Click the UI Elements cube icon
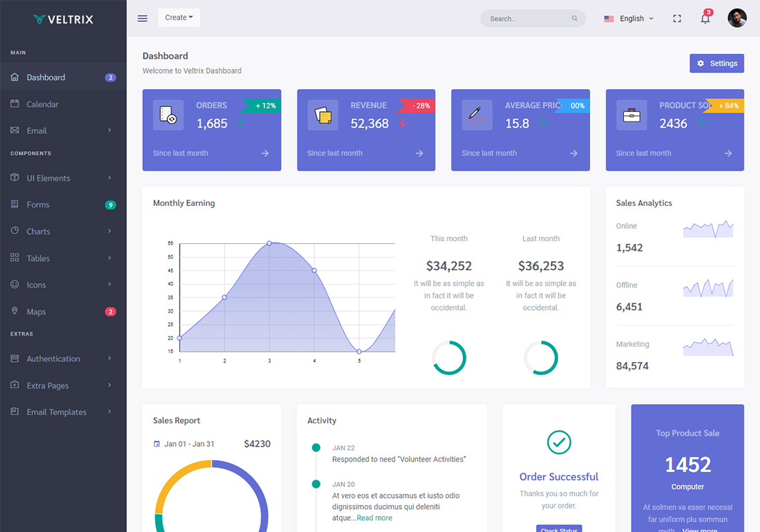The image size is (760, 532). (x=15, y=178)
